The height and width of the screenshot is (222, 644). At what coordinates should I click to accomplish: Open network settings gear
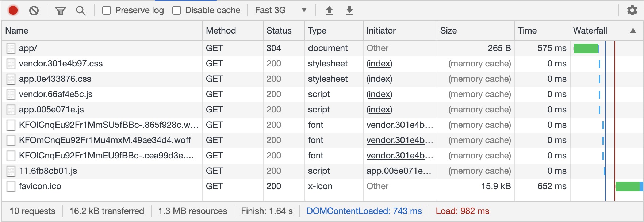point(632,10)
